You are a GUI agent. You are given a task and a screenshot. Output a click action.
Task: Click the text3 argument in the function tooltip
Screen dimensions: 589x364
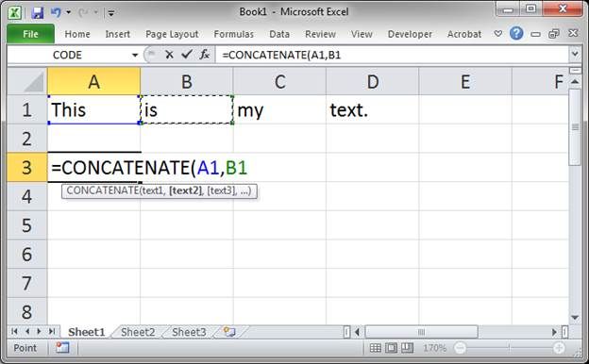point(222,190)
